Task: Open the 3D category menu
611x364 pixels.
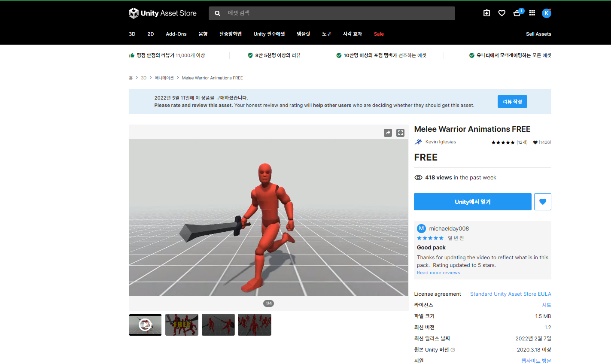Action: 132,34
